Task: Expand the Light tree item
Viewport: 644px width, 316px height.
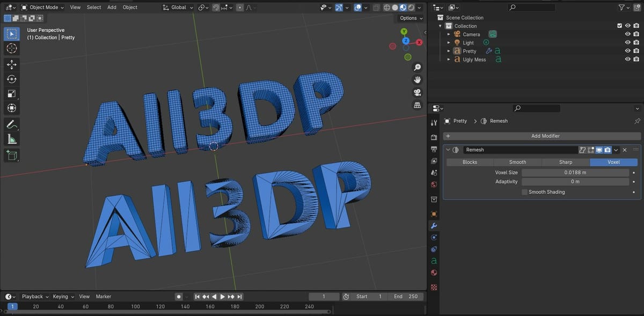Action: tap(449, 43)
